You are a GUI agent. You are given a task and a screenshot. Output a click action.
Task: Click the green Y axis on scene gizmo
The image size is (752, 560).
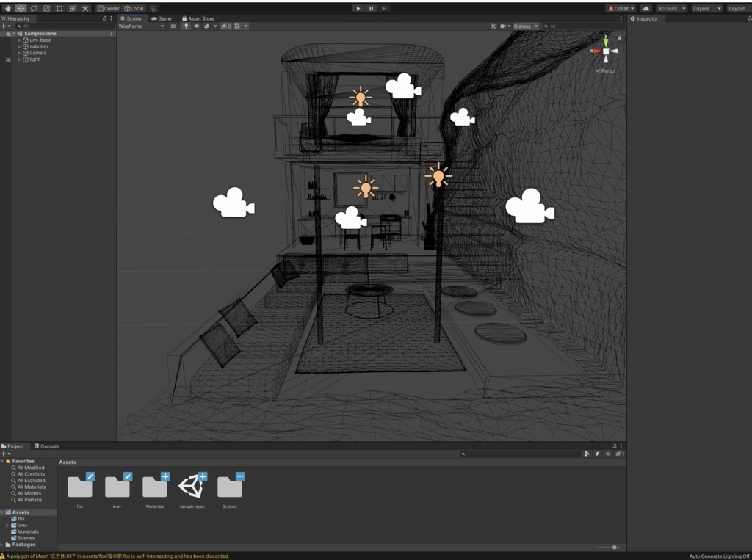(606, 41)
